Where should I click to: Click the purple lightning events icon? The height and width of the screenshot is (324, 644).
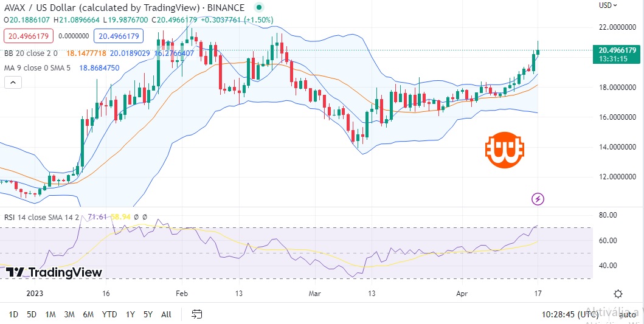tap(538, 199)
